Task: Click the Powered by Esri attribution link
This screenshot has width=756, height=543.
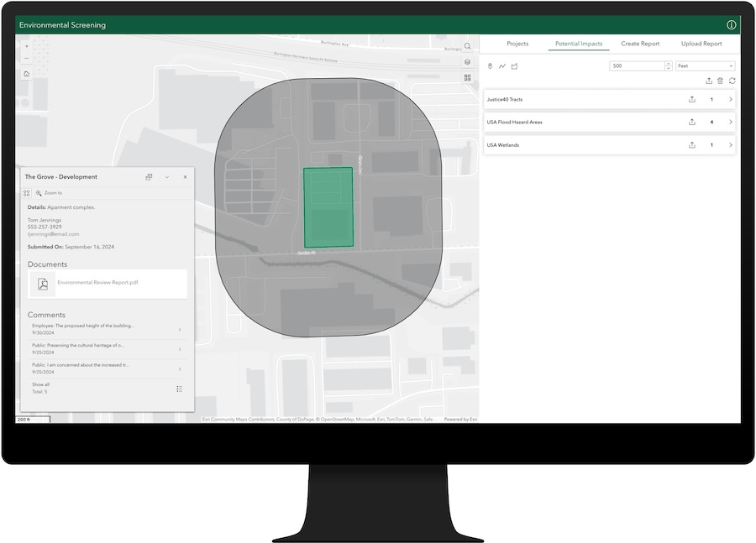Action: (x=460, y=419)
